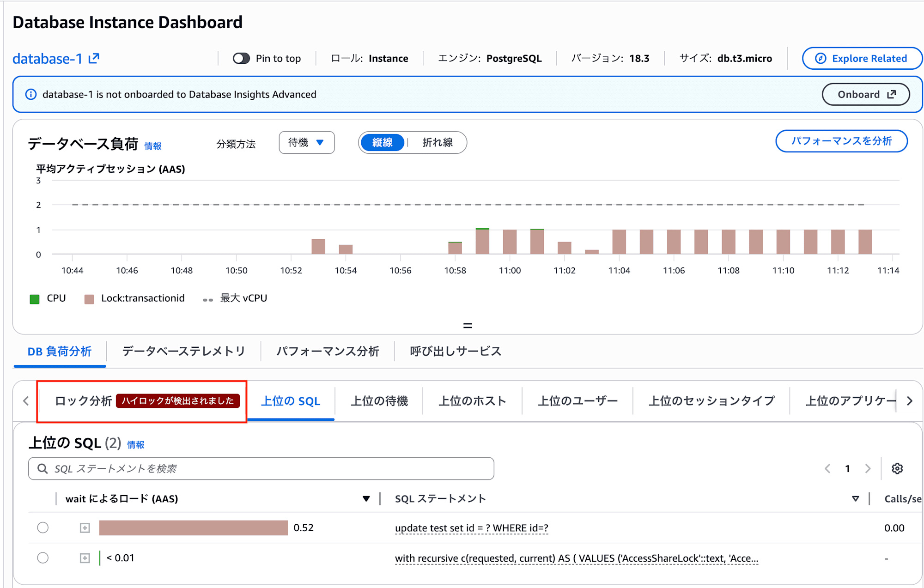This screenshot has height=588, width=924.
Task: Click the external link icon next to database-1
Action: tap(94, 58)
